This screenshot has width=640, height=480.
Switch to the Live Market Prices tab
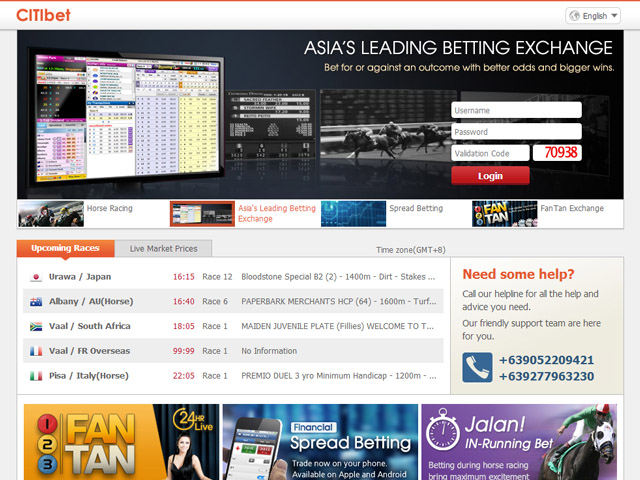163,248
